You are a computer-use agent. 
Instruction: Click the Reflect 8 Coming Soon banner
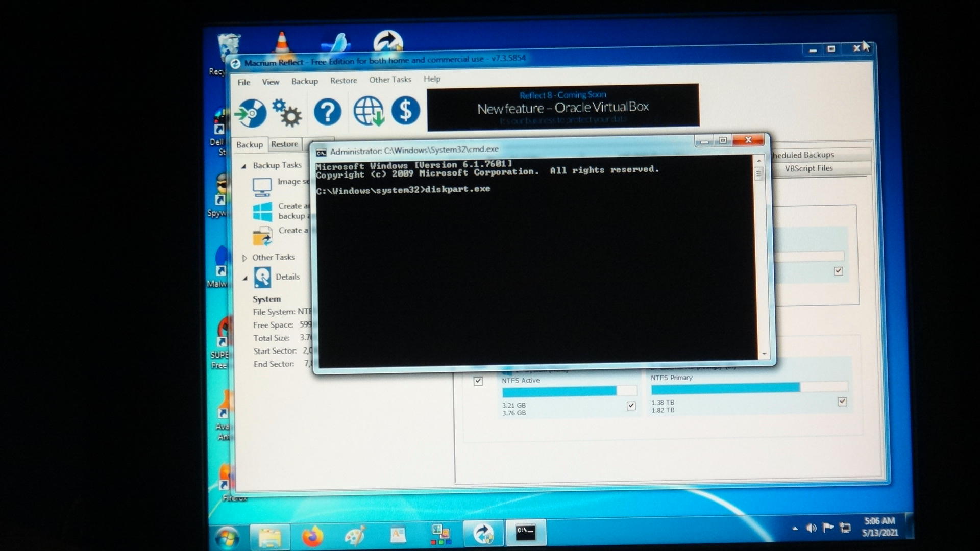pos(563,107)
